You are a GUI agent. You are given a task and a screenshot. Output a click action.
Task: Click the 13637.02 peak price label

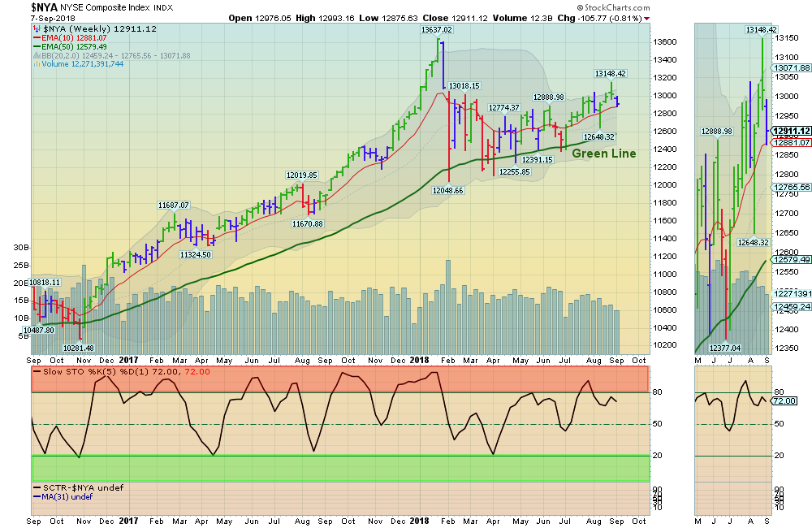click(437, 30)
